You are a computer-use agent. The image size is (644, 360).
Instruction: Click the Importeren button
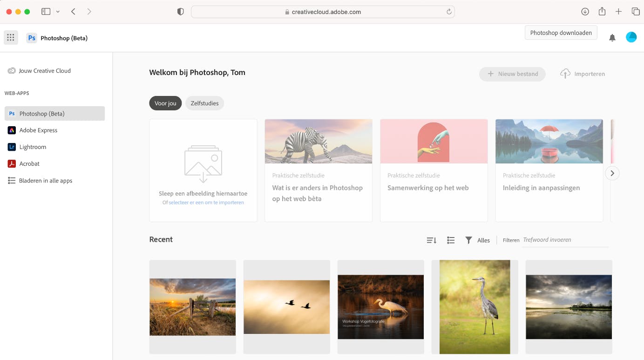(582, 74)
